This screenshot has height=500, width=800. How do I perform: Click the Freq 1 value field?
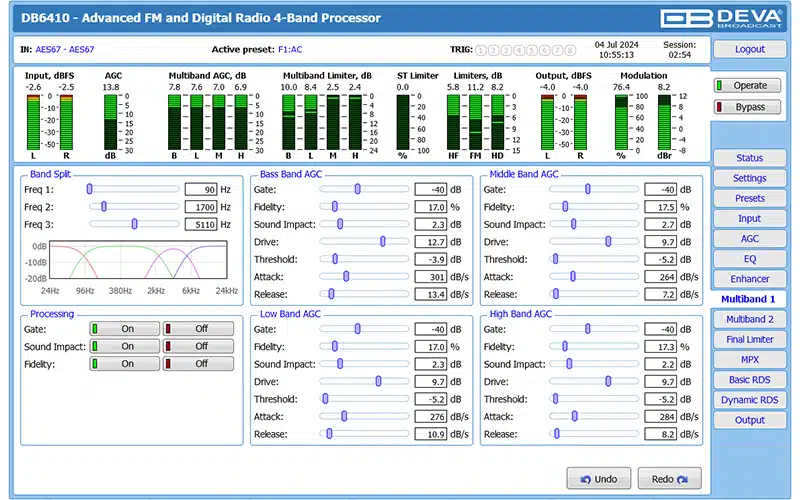(x=201, y=190)
